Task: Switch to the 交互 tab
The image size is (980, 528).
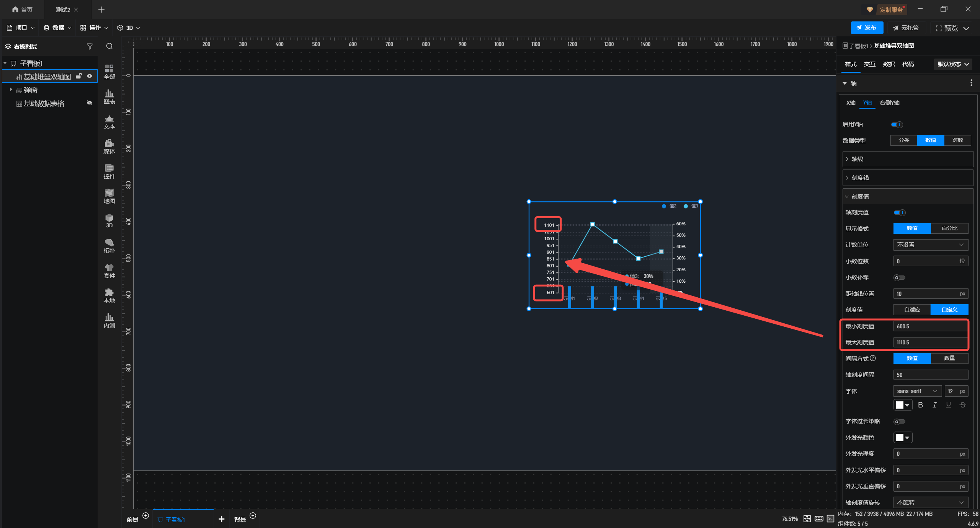Action: 870,64
